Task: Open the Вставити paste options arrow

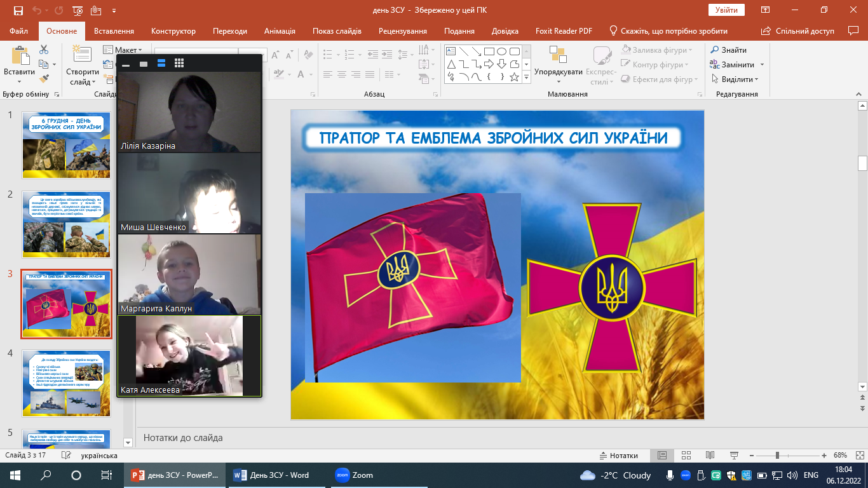Action: pyautogui.click(x=19, y=81)
